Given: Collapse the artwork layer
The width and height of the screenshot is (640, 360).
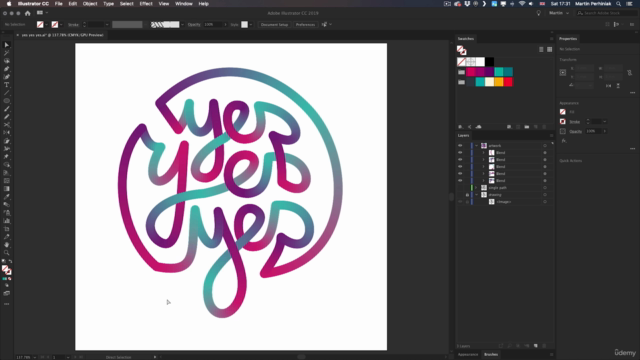Looking at the screenshot, I should pos(476,146).
